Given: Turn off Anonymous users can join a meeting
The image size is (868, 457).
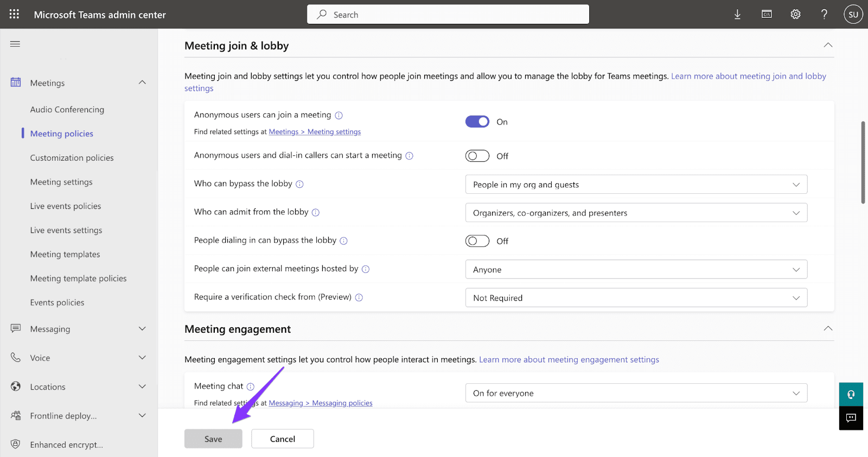Looking at the screenshot, I should click(477, 122).
